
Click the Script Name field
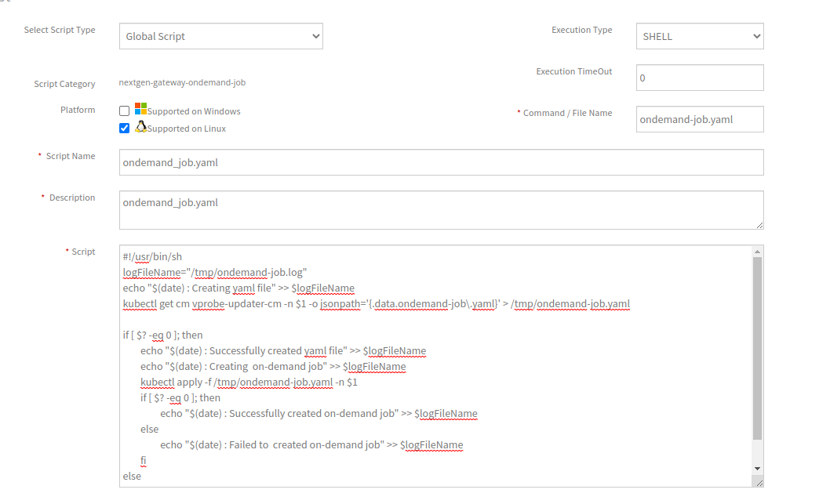[441, 161]
